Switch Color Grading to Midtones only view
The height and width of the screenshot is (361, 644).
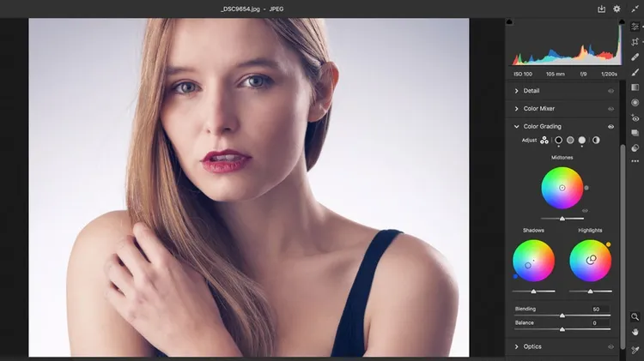(570, 141)
